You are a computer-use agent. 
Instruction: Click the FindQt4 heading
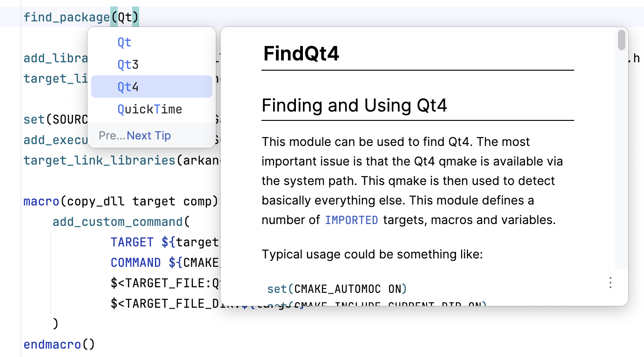[x=301, y=53]
